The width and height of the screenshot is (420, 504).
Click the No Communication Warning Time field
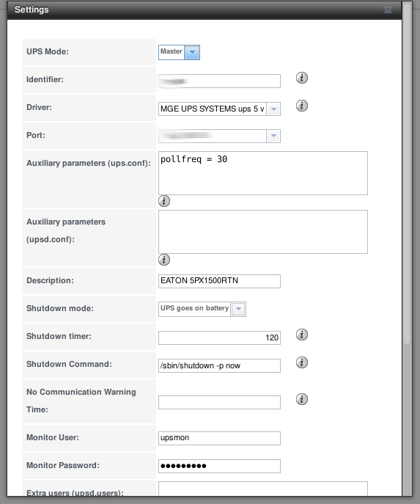(219, 403)
